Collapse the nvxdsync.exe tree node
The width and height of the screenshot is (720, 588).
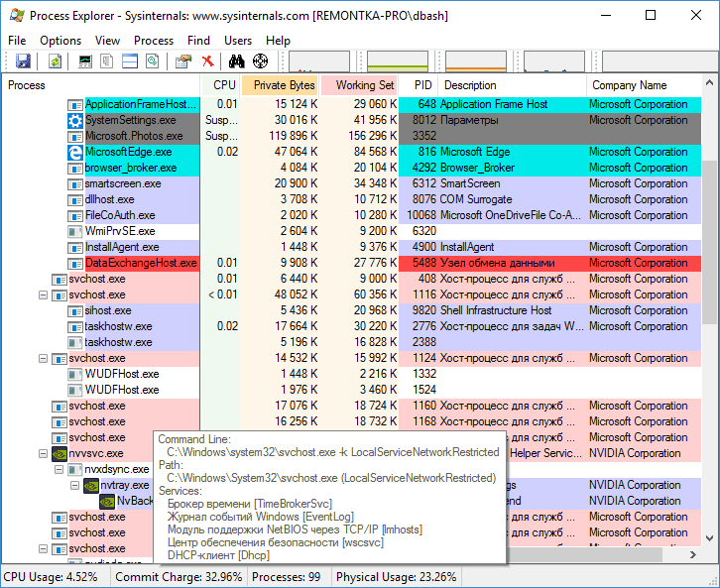pos(59,469)
